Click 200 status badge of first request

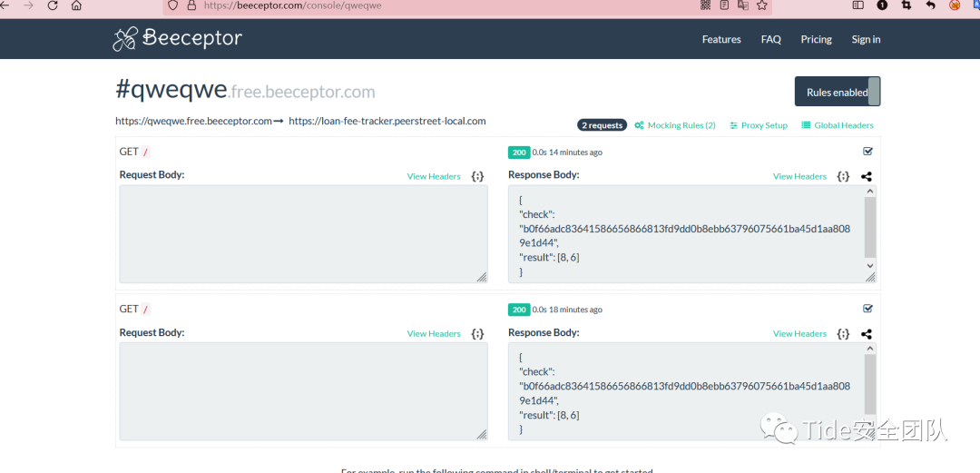(519, 152)
